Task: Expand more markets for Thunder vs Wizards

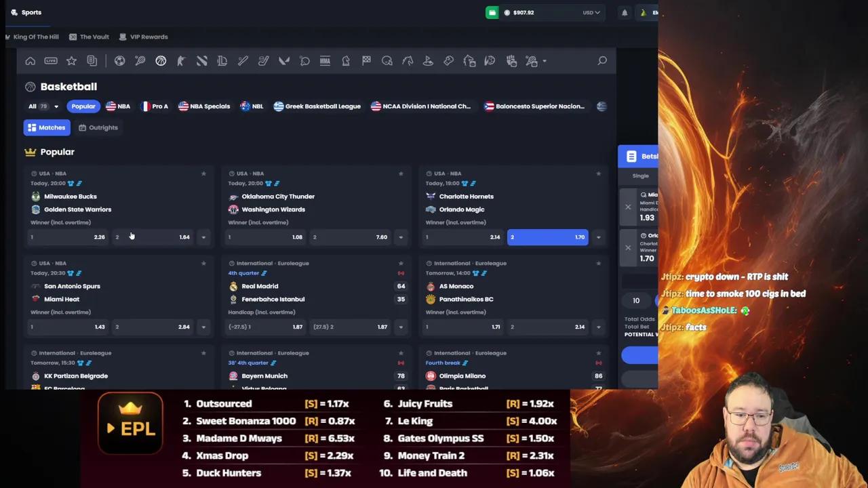Action: click(401, 237)
